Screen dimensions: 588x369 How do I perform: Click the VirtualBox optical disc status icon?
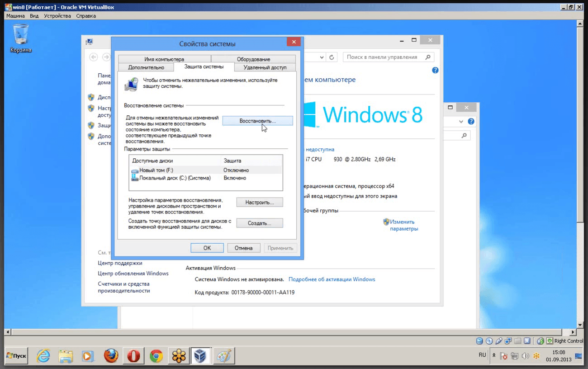click(x=489, y=341)
